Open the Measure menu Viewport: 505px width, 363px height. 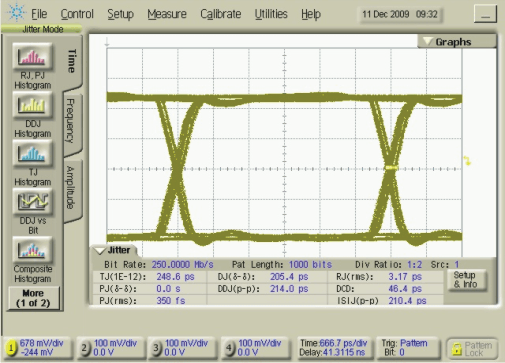[x=167, y=14]
